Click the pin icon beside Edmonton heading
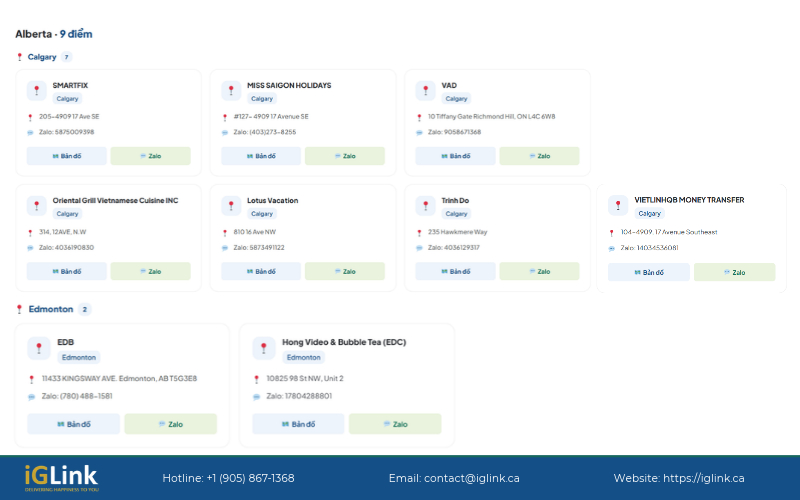800x500 pixels. click(x=19, y=309)
